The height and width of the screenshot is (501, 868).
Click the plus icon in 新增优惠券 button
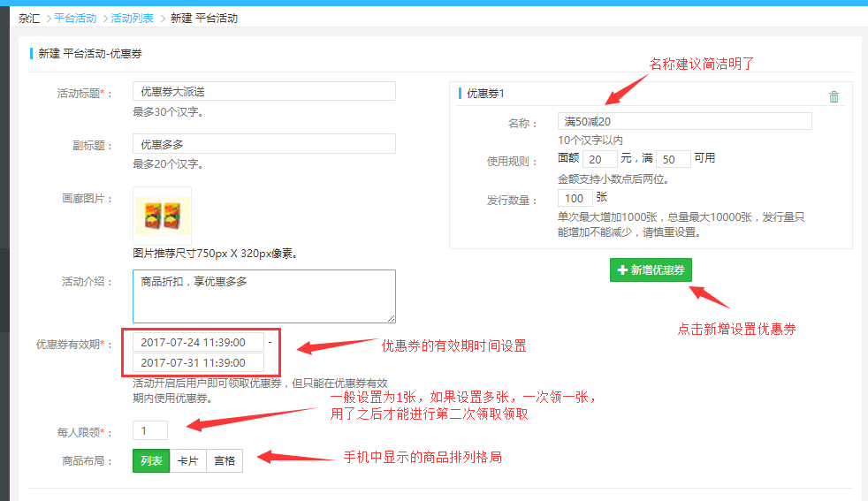click(x=622, y=270)
